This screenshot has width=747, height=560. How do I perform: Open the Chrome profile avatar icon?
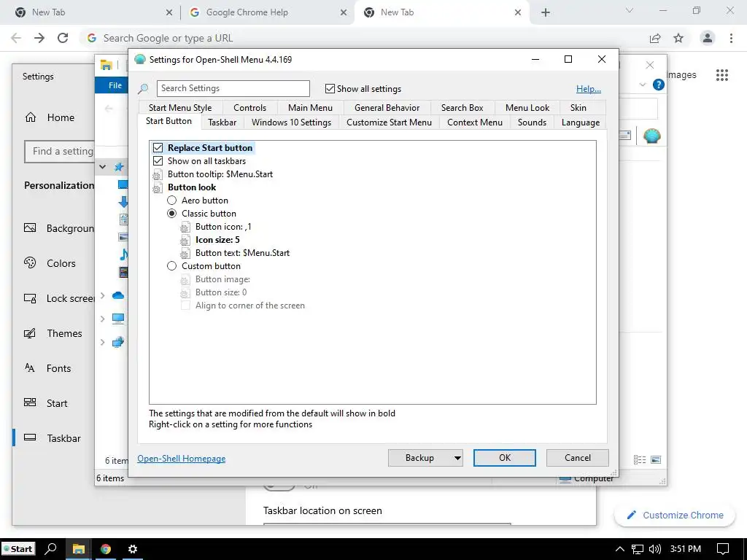[x=708, y=38]
